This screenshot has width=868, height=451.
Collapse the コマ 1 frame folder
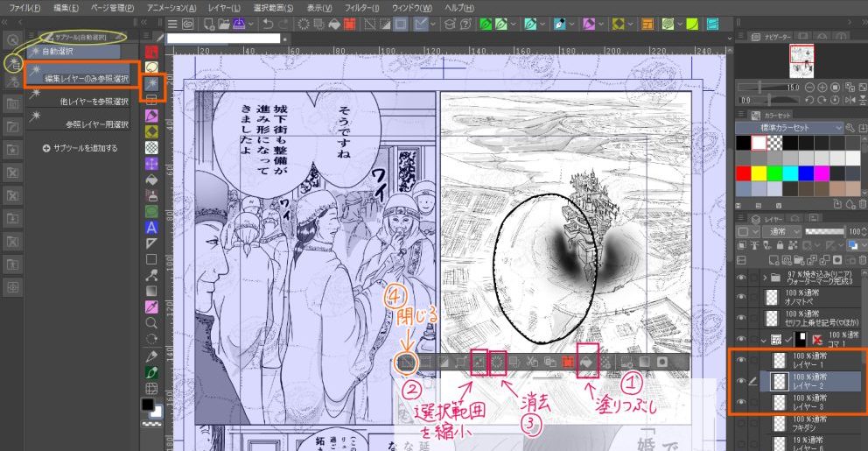(x=764, y=340)
